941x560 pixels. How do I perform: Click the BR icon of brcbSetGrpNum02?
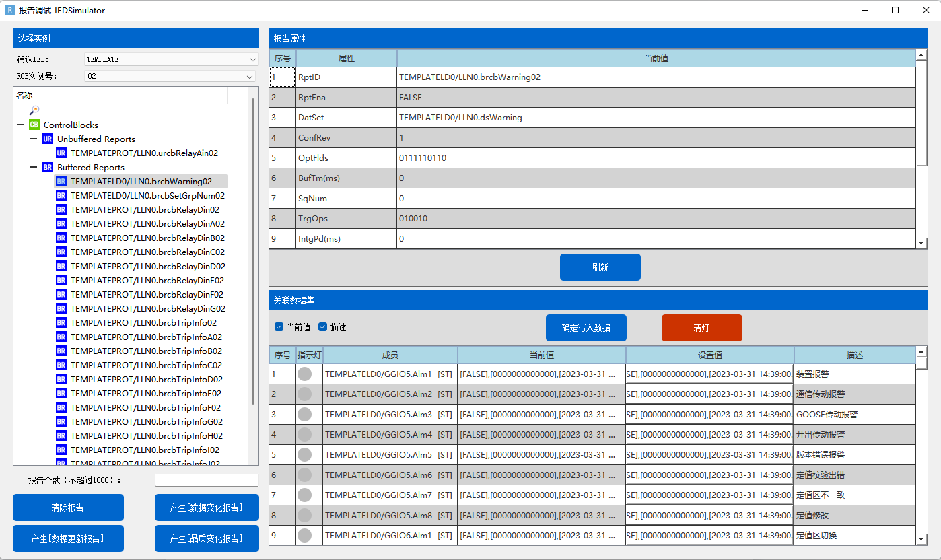pyautogui.click(x=61, y=195)
